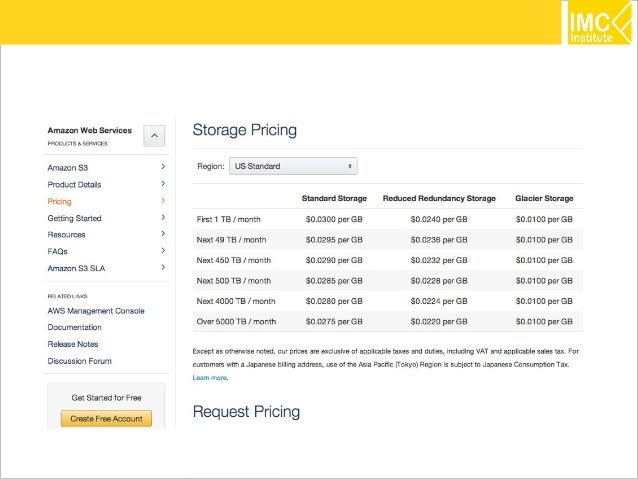Click the Standard Storage column header
The height and width of the screenshot is (479, 638).
pyautogui.click(x=334, y=198)
